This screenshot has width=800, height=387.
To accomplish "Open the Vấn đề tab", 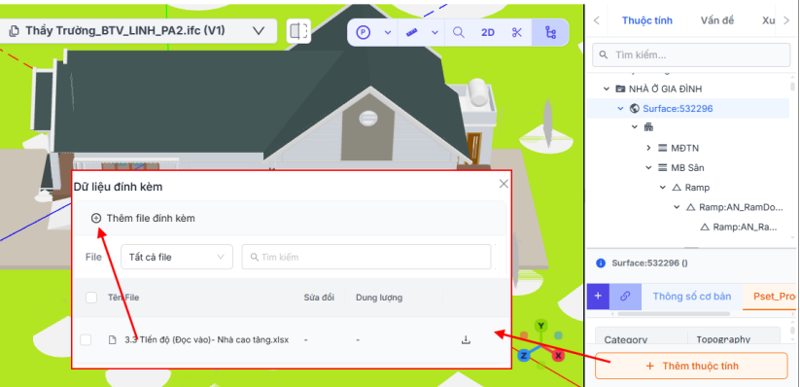I will 717,20.
